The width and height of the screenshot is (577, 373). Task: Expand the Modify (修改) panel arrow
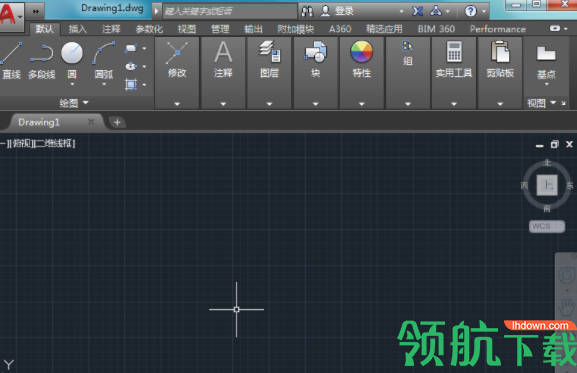(177, 104)
